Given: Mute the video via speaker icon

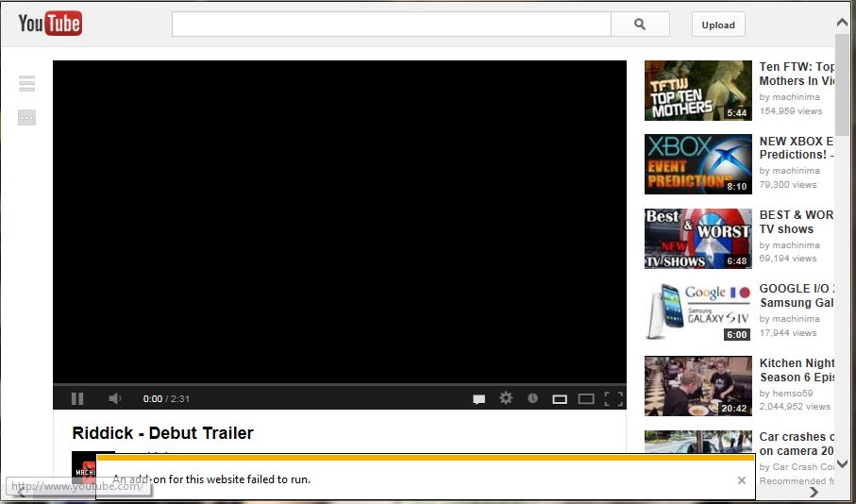Looking at the screenshot, I should pyautogui.click(x=114, y=398).
